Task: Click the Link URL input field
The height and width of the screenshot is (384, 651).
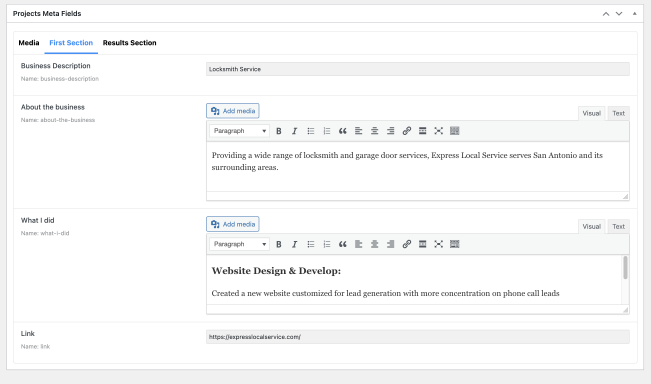Action: (418, 337)
